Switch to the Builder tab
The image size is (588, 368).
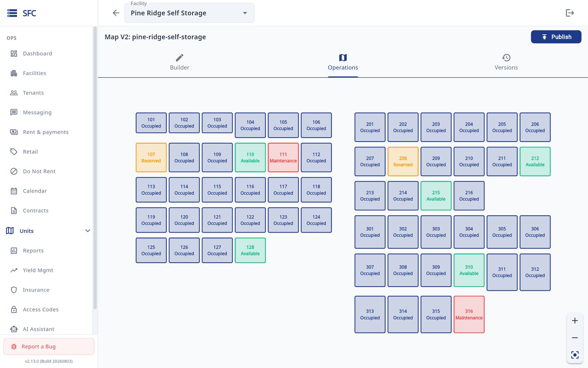(179, 62)
